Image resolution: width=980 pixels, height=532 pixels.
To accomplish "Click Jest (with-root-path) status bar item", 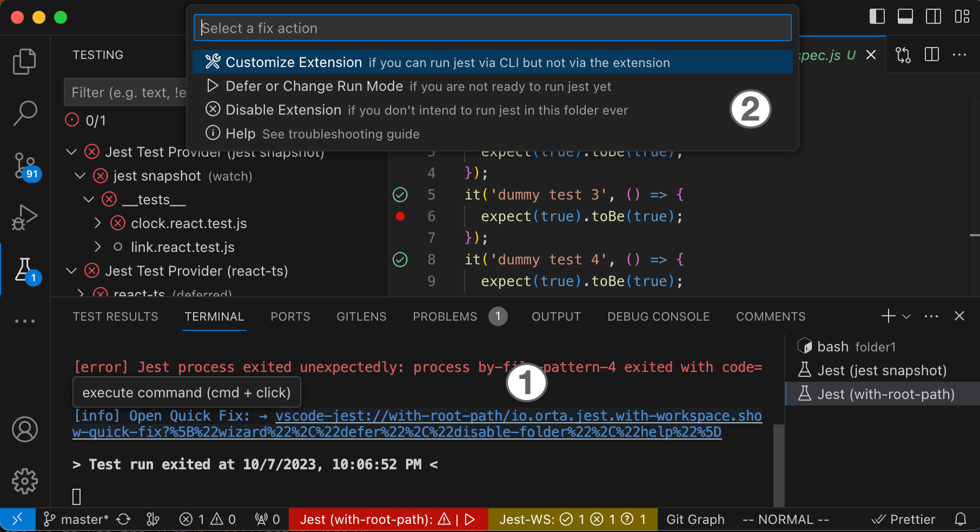I will pos(388,520).
